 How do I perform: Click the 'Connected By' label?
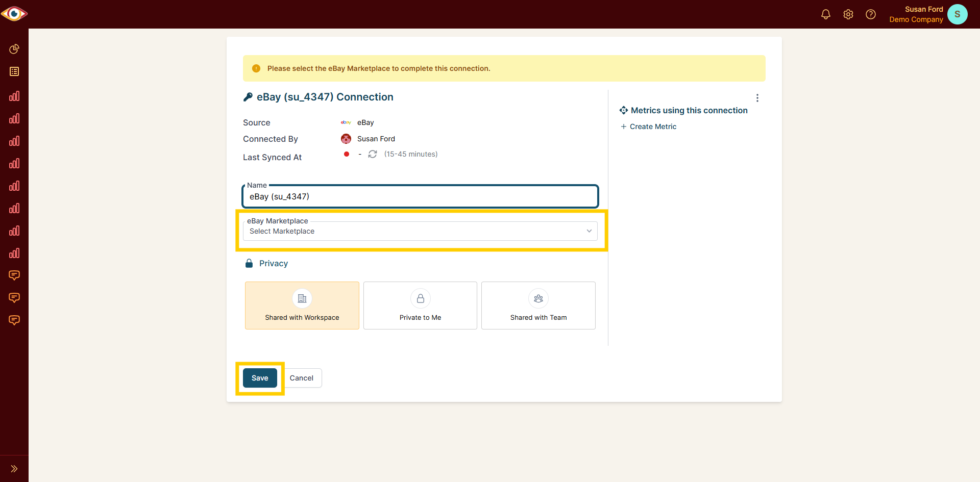(x=271, y=139)
